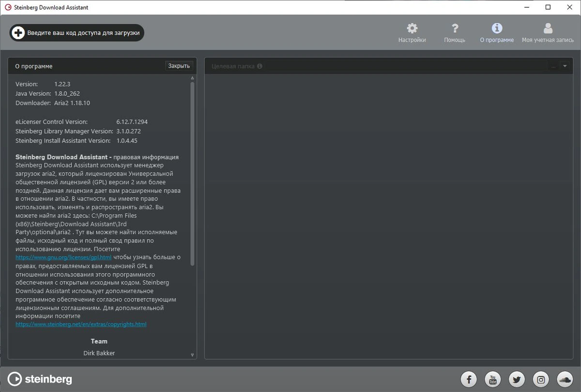The image size is (581, 392).
Task: Click eLicenser Control Version 6.12.7.1294
Action: [132, 122]
